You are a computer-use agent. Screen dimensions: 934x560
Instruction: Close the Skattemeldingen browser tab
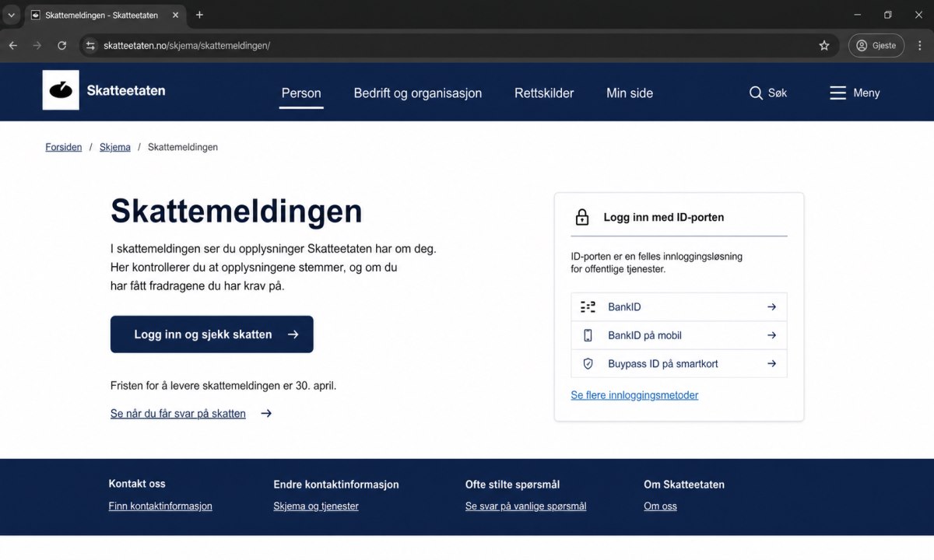[174, 15]
